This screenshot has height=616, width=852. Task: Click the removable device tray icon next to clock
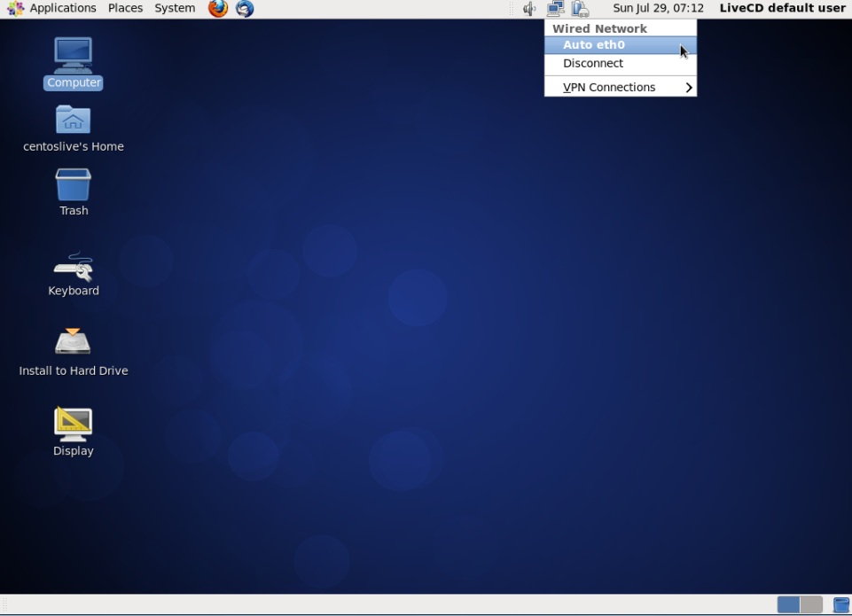click(581, 8)
